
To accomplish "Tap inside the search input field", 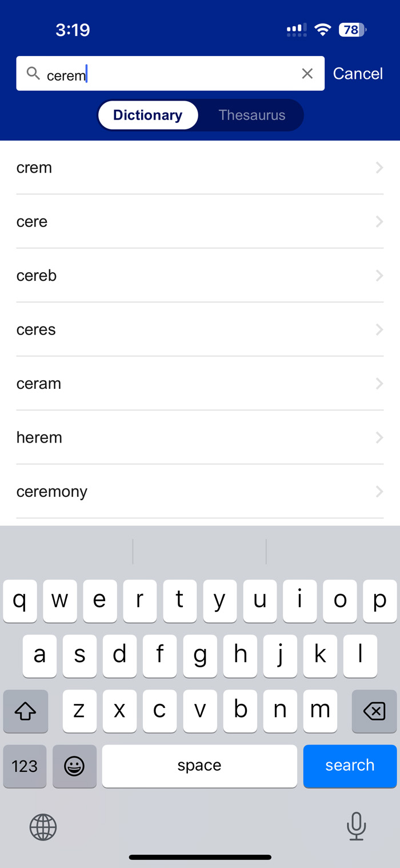I will pyautogui.click(x=171, y=73).
